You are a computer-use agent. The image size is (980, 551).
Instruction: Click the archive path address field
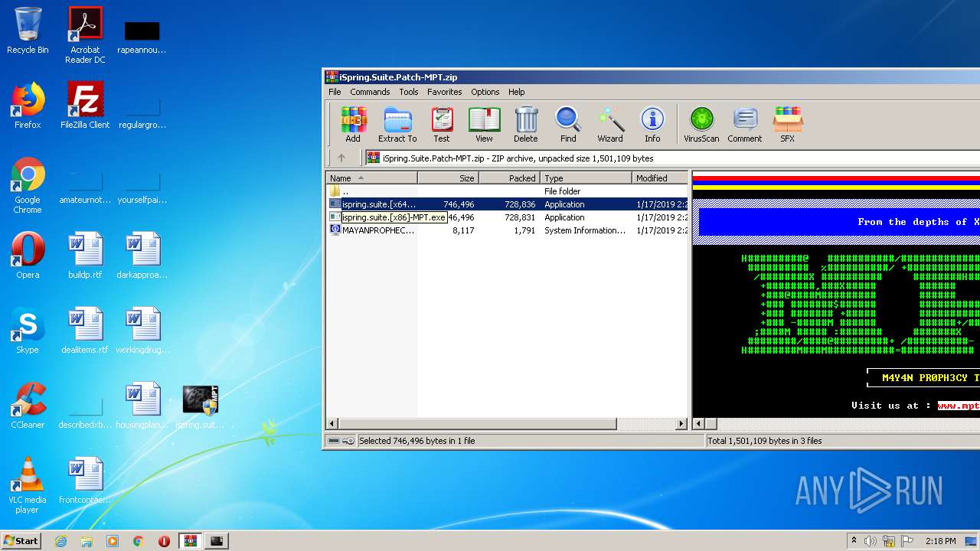pos(672,158)
